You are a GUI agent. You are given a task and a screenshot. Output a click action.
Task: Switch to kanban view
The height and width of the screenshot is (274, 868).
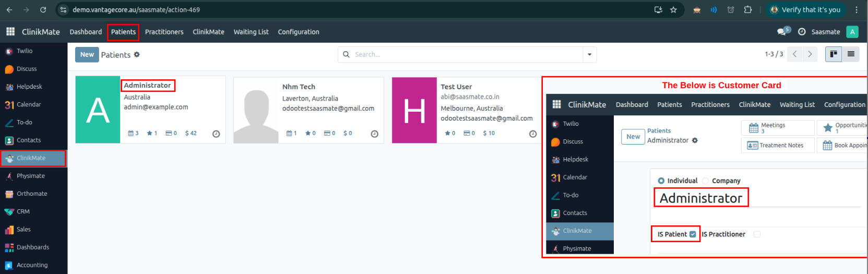834,54
